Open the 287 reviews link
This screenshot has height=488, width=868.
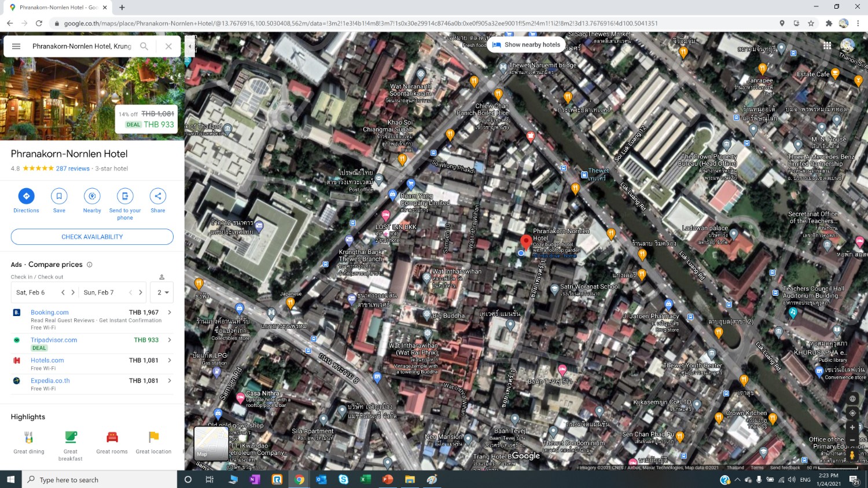point(73,168)
